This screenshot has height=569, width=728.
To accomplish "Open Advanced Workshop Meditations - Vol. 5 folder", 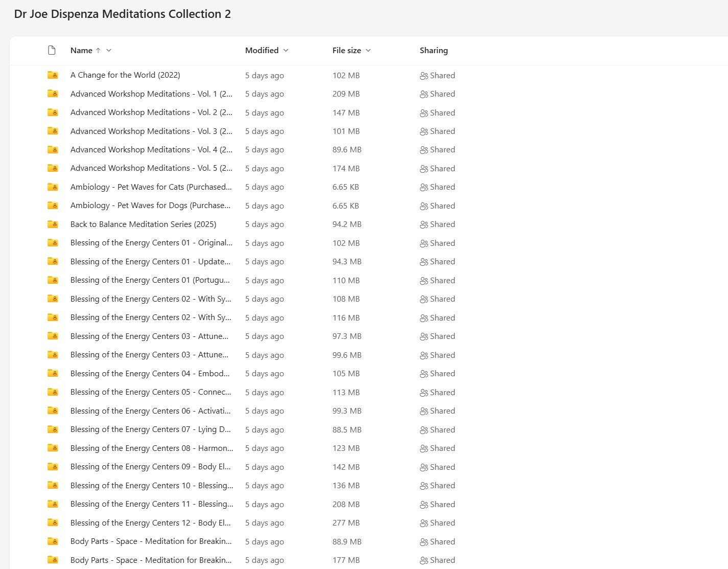I will point(151,168).
